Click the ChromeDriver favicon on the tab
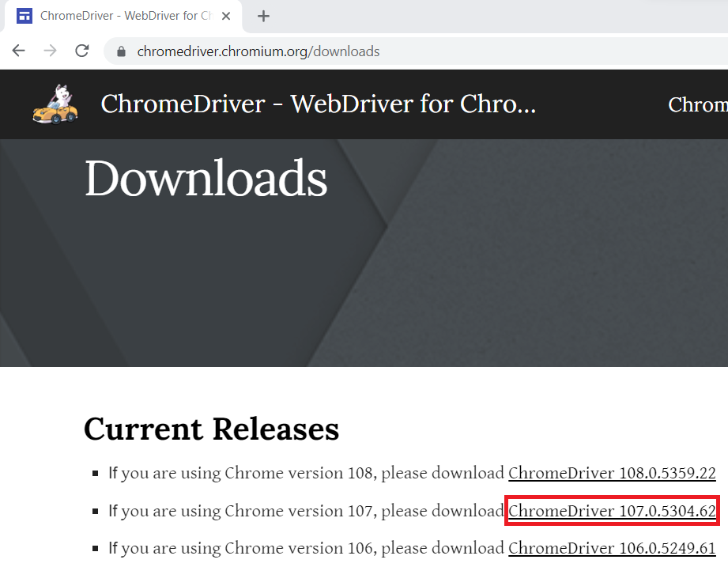Image resolution: width=728 pixels, height=567 pixels. [x=24, y=15]
